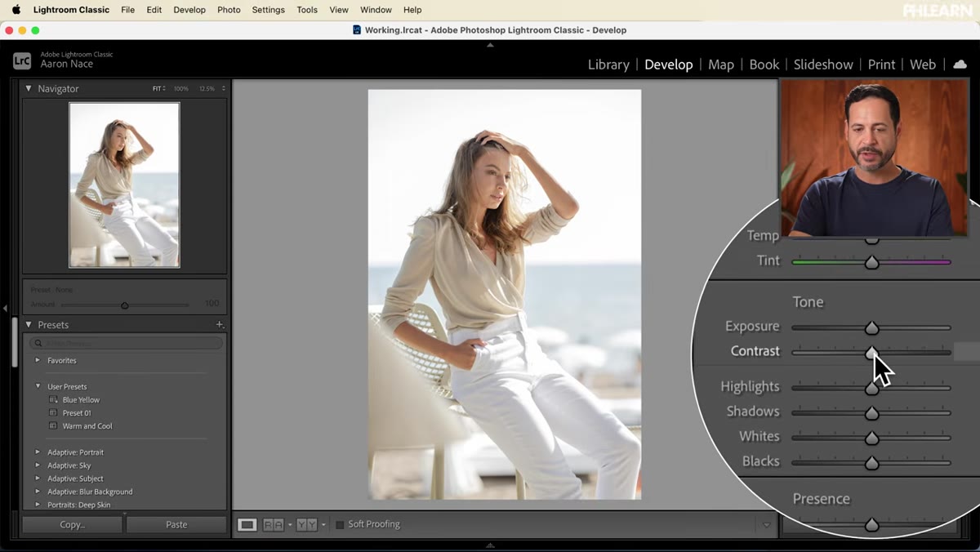
Task: Click the Copy... button
Action: [x=72, y=524]
